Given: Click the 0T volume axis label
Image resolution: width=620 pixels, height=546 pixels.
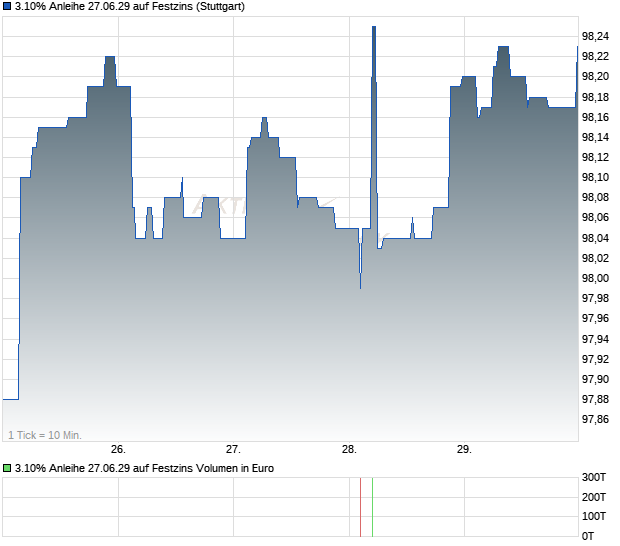Looking at the screenshot, I should [x=588, y=536].
